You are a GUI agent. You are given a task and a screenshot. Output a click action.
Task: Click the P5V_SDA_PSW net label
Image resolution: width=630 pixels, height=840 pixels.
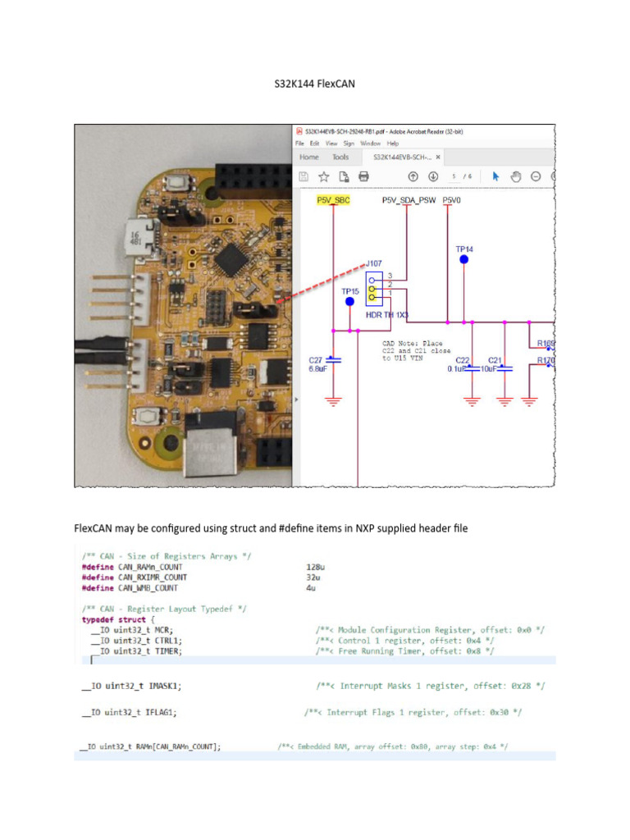(409, 200)
